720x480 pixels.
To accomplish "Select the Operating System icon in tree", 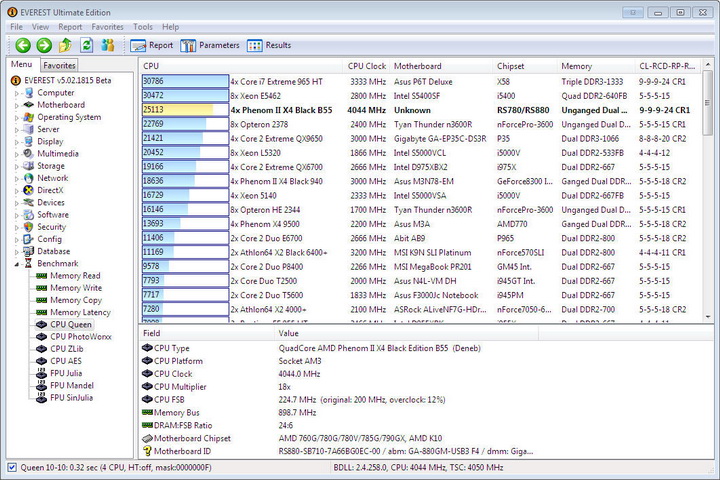I will [29, 117].
